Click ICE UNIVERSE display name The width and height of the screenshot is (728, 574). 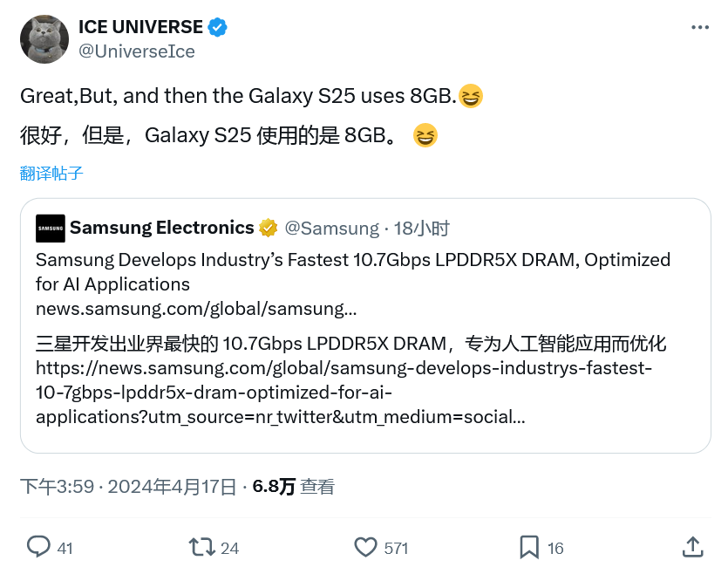click(x=140, y=28)
